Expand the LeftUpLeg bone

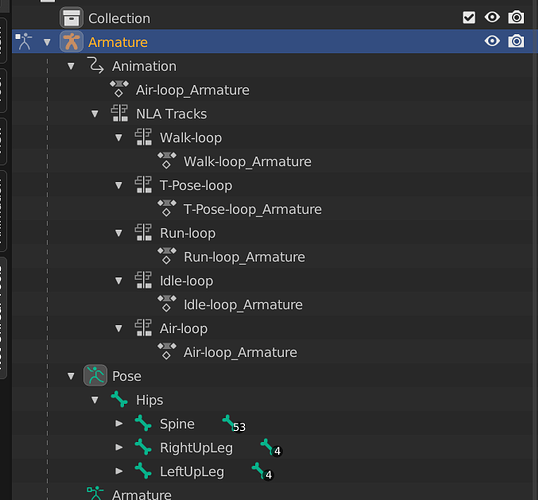119,471
